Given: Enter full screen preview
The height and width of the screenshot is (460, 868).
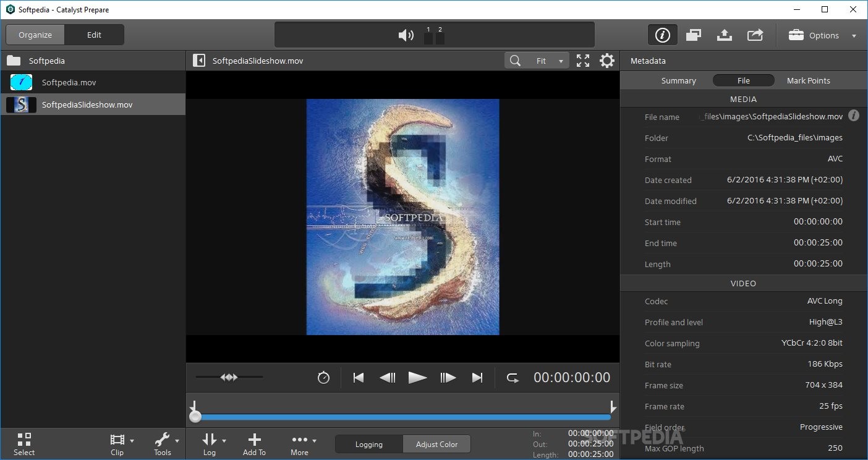Looking at the screenshot, I should (x=583, y=61).
